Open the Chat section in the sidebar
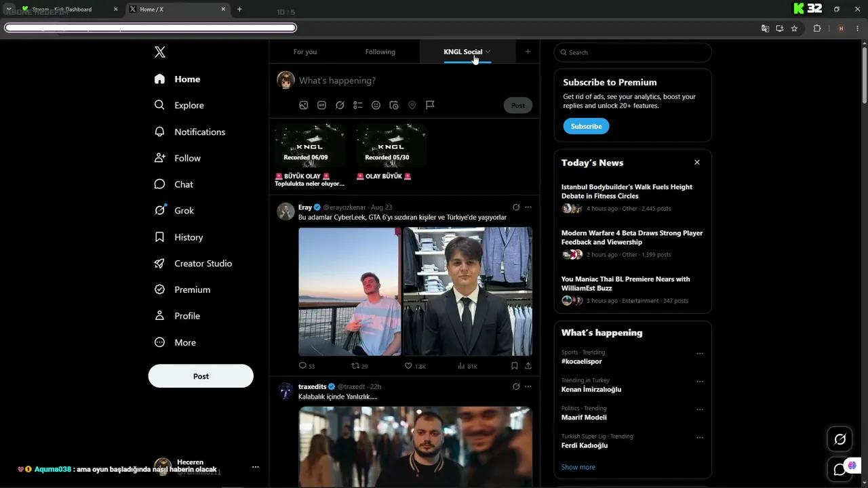Viewport: 868px width, 488px height. coord(173,184)
